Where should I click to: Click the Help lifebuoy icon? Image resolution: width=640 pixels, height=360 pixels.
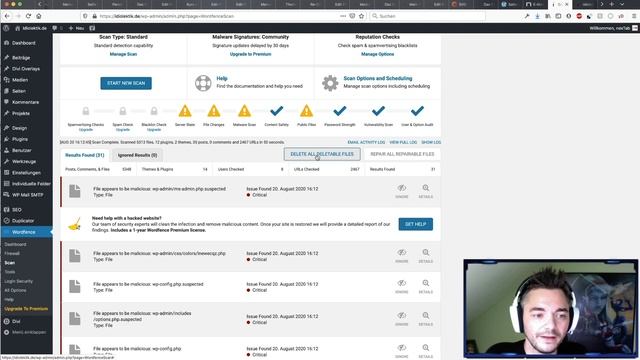pyautogui.click(x=203, y=83)
